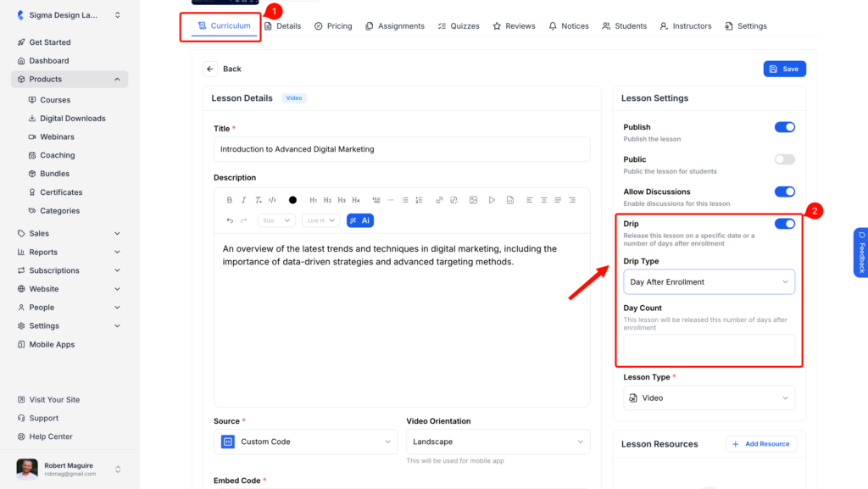Viewport: 868px width, 489px height.
Task: Apply H3 heading style
Action: pyautogui.click(x=342, y=200)
